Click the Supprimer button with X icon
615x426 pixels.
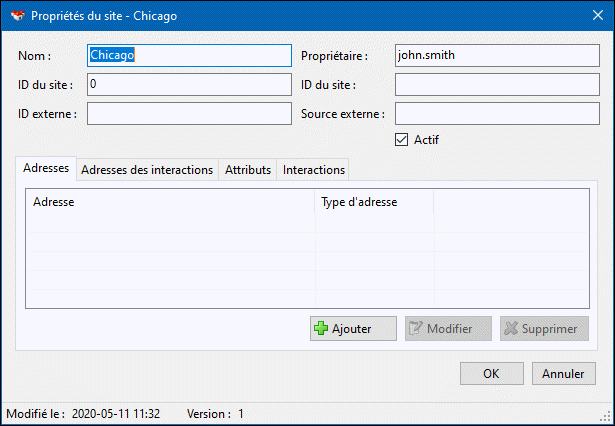[544, 328]
